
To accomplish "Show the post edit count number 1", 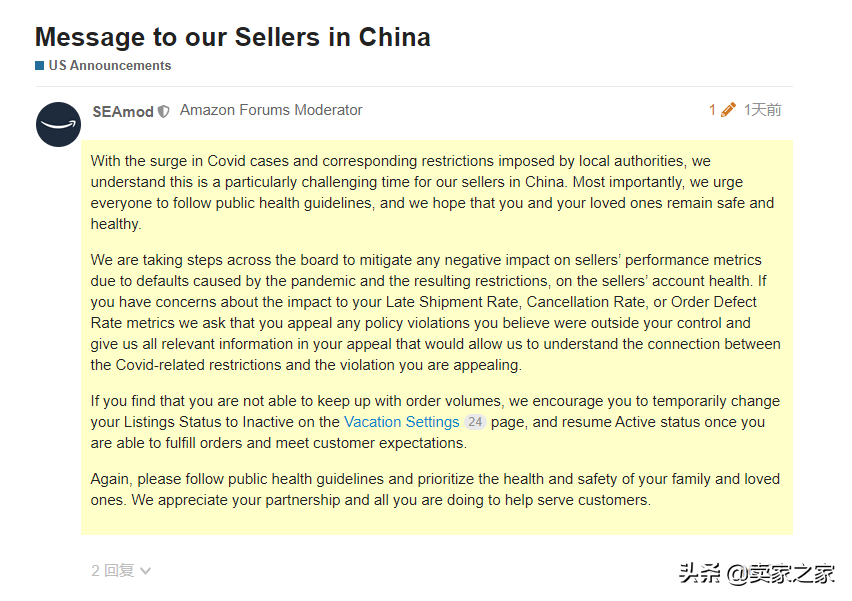I will click(712, 110).
